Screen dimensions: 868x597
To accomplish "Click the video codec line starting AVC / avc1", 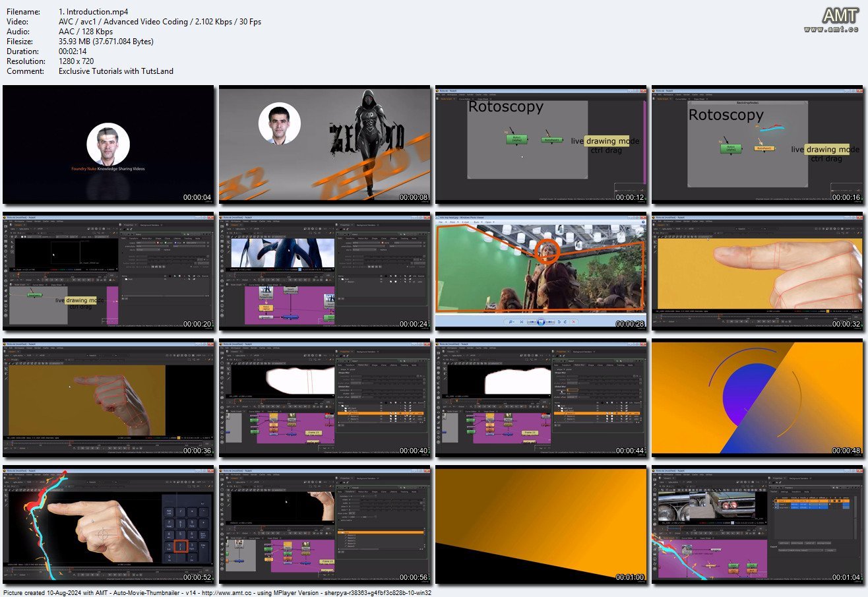I will (x=160, y=22).
